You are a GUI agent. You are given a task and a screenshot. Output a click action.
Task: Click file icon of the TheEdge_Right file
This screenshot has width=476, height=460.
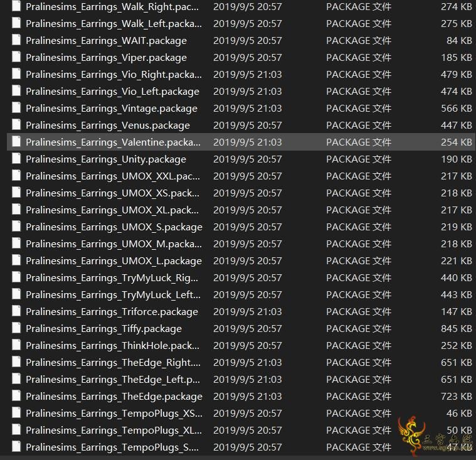point(16,362)
